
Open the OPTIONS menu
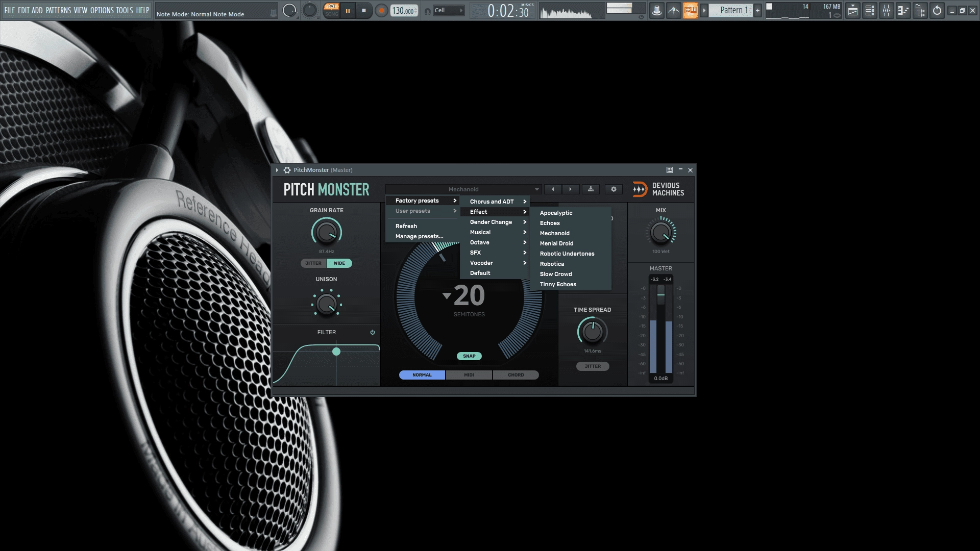click(102, 10)
